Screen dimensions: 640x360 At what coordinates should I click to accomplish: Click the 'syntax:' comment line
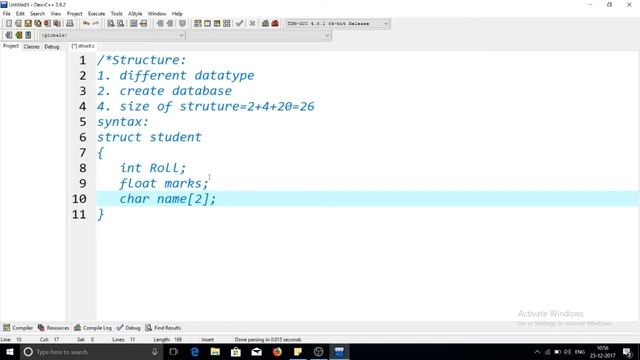123,122
